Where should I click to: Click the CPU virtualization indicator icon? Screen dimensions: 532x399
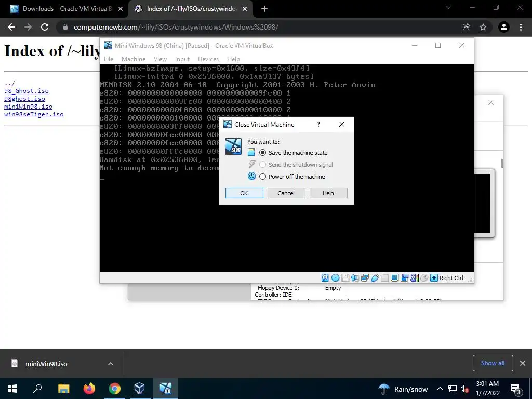(414, 278)
